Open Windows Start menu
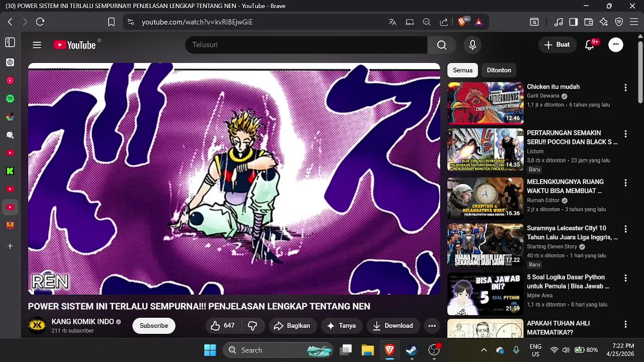 210,350
